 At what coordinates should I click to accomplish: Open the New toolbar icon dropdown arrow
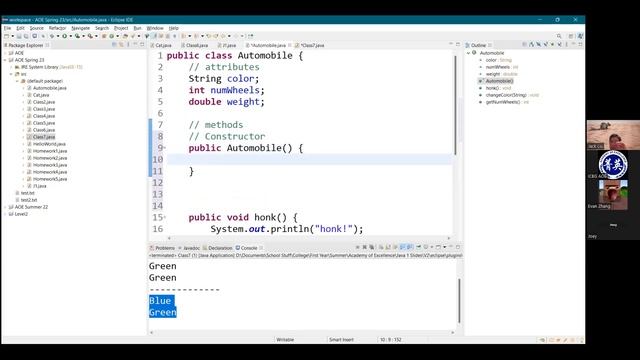coord(13,36)
